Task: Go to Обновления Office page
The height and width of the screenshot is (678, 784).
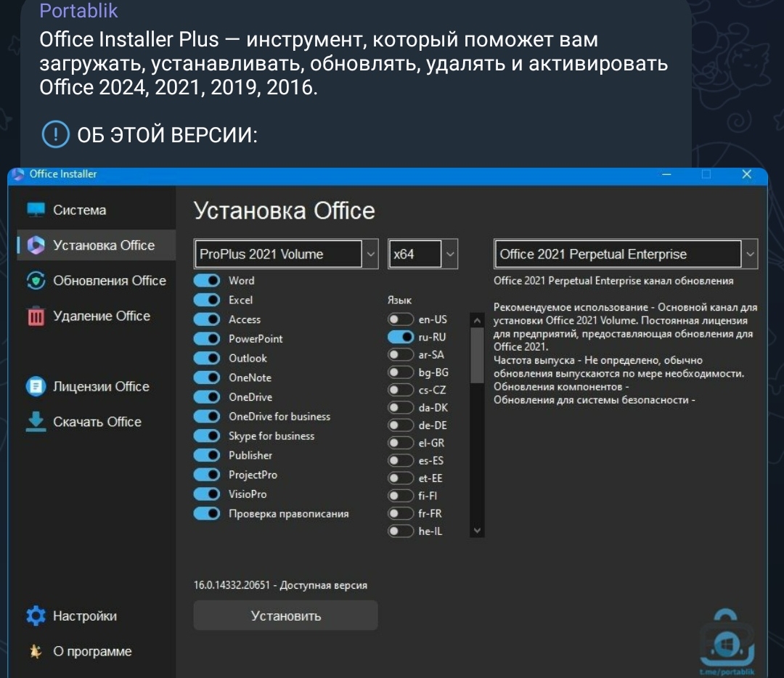Action: coord(96,280)
